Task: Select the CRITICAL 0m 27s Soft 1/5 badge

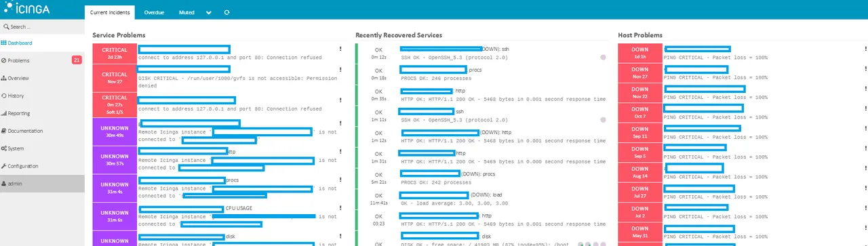Action: point(114,104)
